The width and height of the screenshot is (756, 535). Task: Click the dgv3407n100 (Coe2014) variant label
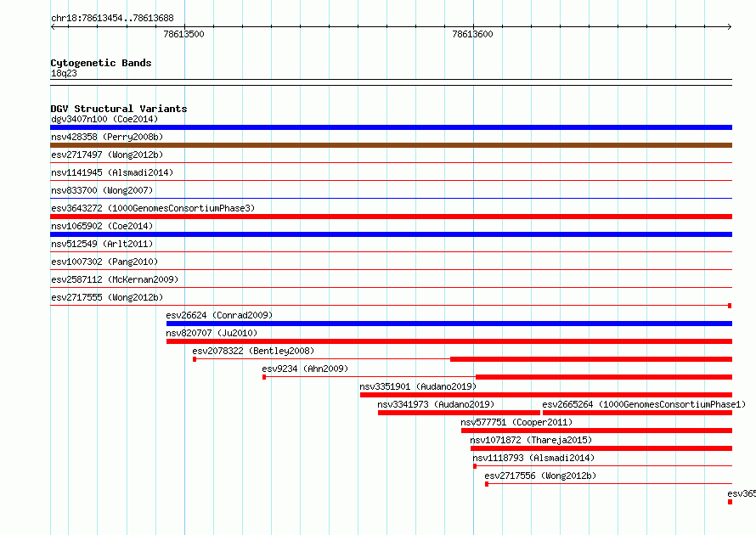tap(104, 119)
